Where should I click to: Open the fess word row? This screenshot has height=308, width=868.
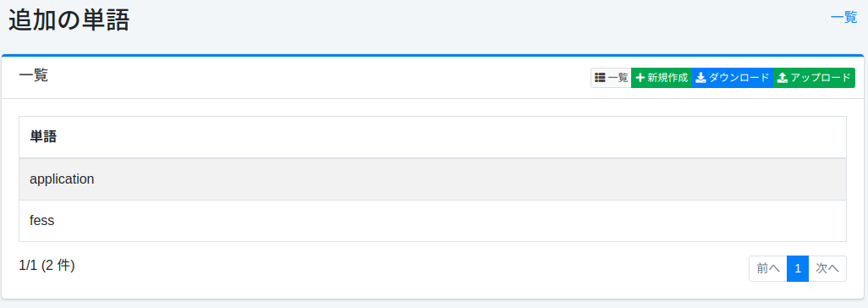(433, 221)
